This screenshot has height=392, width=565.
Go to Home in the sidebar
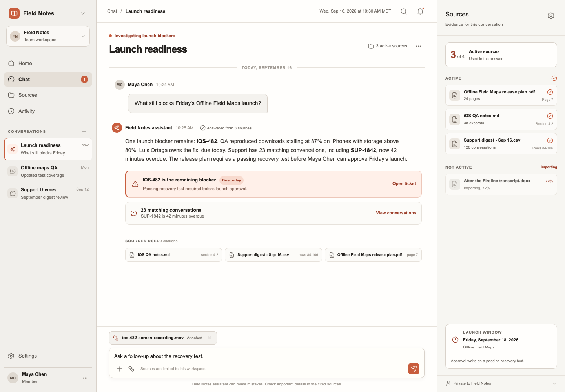click(x=48, y=64)
